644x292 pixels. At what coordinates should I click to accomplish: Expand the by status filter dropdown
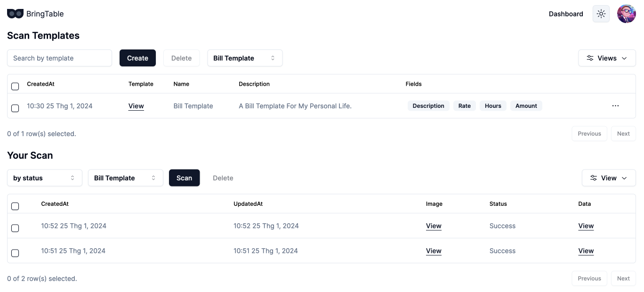click(x=45, y=178)
